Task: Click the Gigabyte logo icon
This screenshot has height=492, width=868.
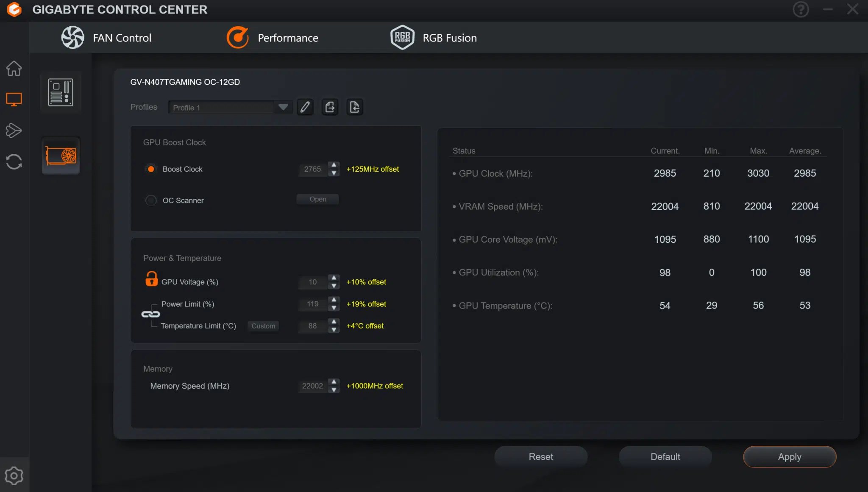Action: click(14, 9)
